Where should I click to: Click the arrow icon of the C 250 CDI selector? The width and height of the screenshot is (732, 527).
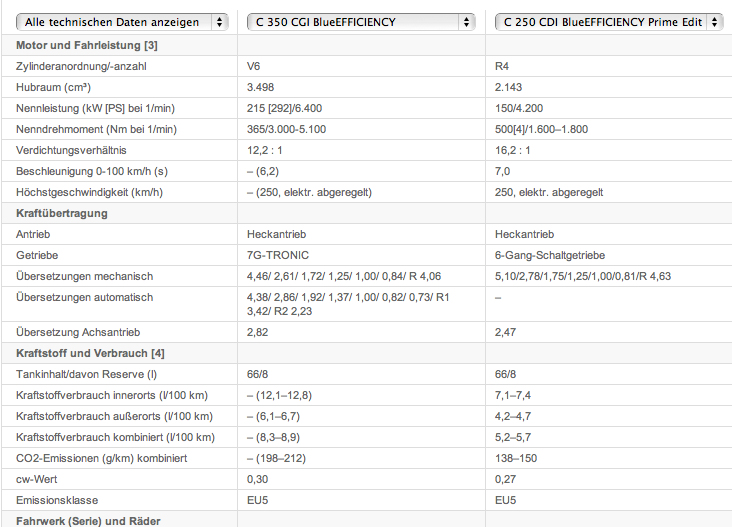tap(715, 22)
